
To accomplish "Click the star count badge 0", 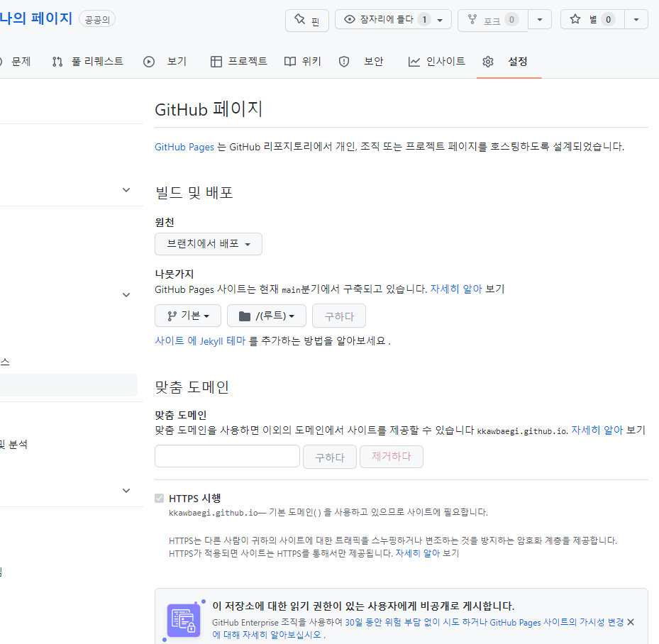I will click(x=608, y=19).
